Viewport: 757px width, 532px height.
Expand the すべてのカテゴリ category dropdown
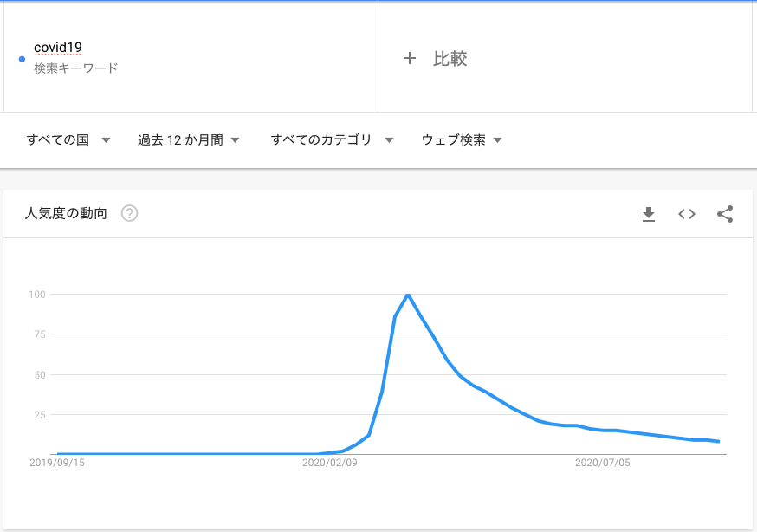coord(332,140)
